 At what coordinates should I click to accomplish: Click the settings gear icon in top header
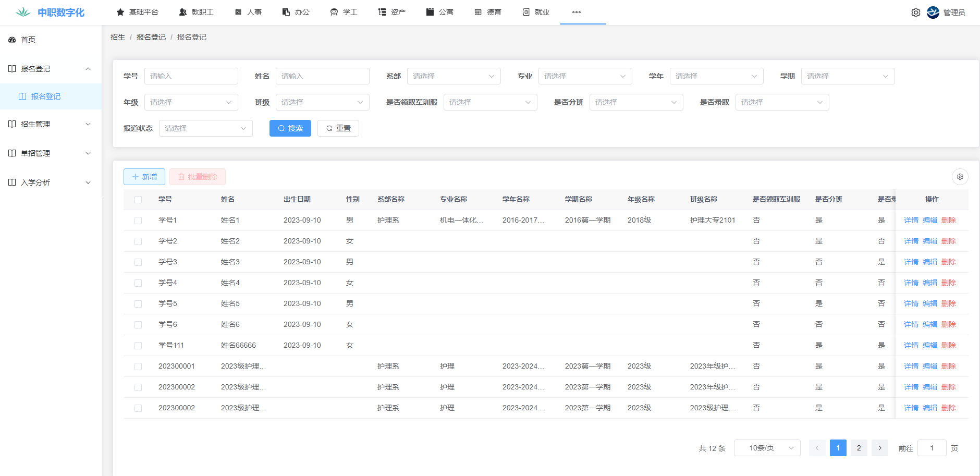pos(915,13)
